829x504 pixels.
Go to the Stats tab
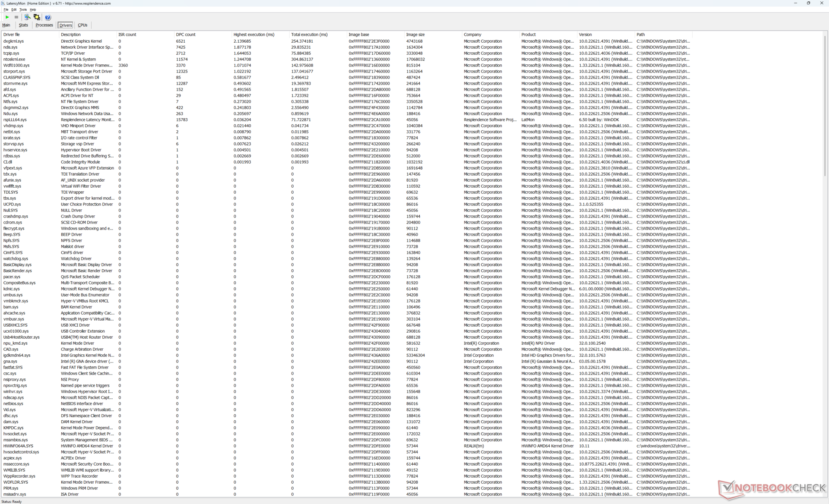(x=23, y=25)
